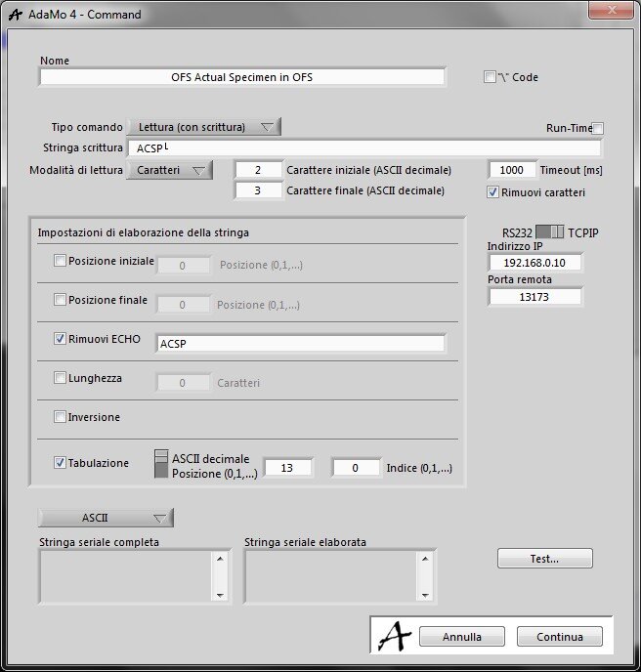Close the AdaMo 4 Command window
This screenshot has height=672, width=641.
coord(613,11)
